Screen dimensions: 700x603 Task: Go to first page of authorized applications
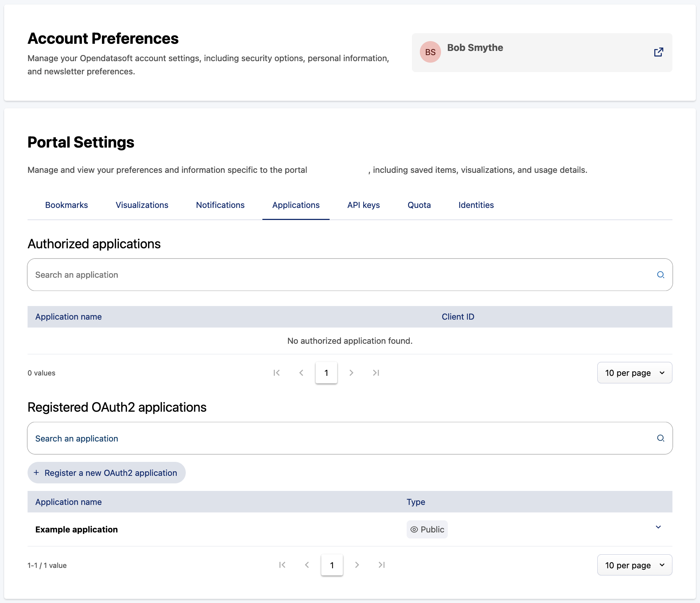276,373
